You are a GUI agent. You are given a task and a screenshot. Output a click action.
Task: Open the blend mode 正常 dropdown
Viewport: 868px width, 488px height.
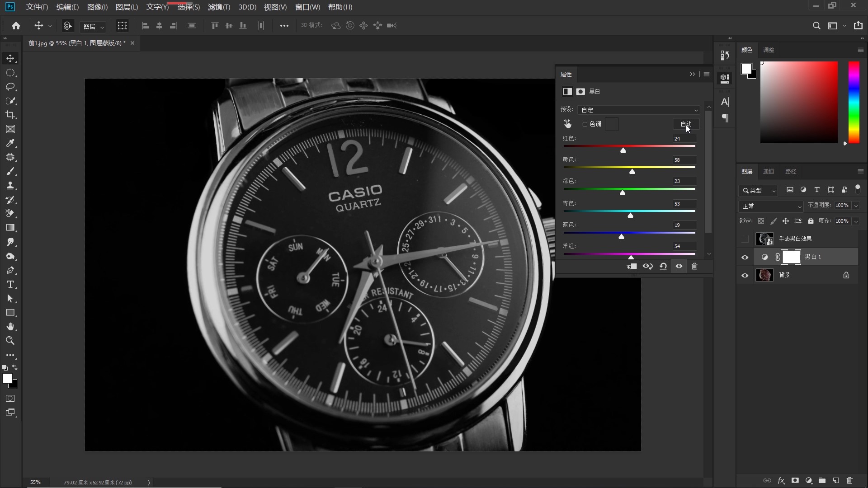coord(771,206)
